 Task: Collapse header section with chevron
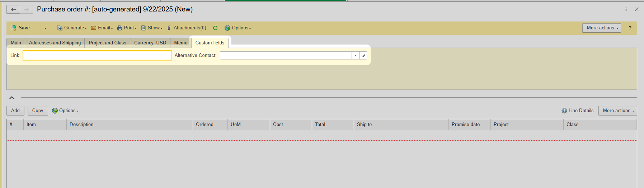[x=12, y=98]
